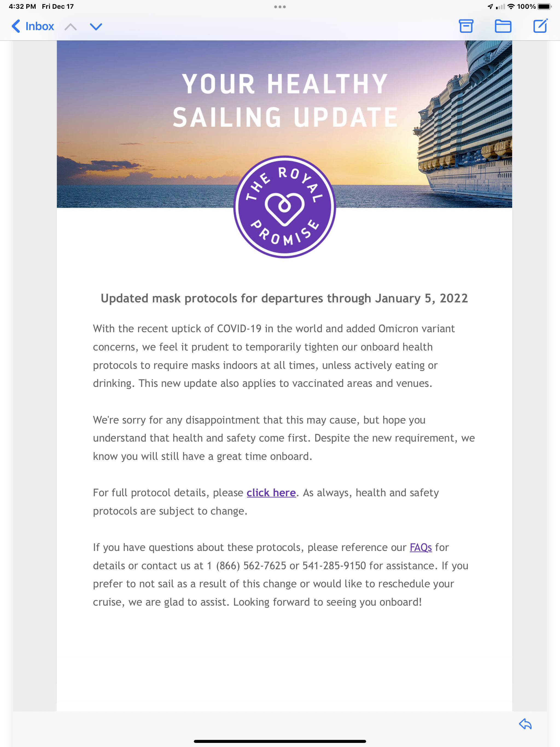This screenshot has height=747, width=560.
Task: Show the previous message with up arrow
Action: (70, 27)
